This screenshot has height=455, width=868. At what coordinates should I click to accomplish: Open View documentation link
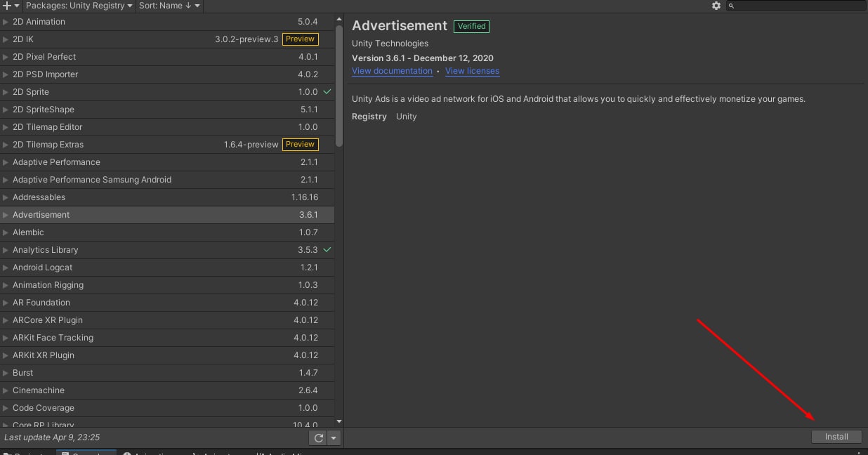(392, 71)
